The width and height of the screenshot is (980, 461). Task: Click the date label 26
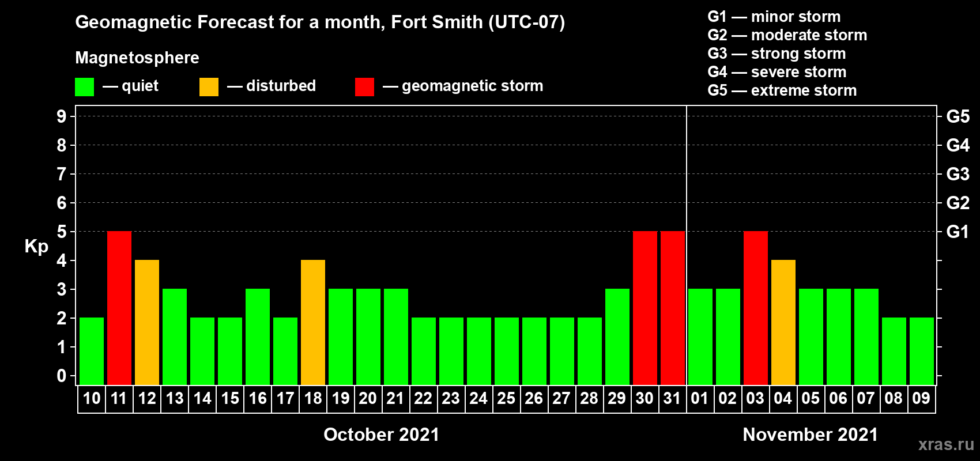534,399
